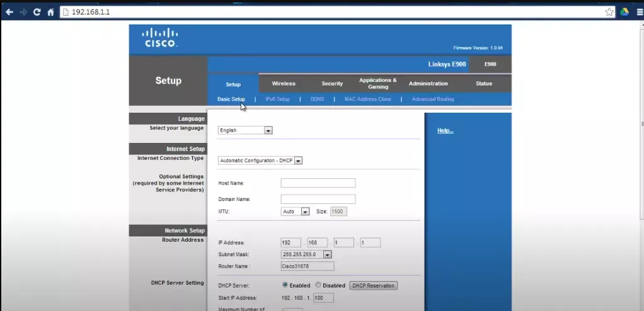644x311 pixels.
Task: Open the language dropdown showing English
Action: tap(245, 130)
